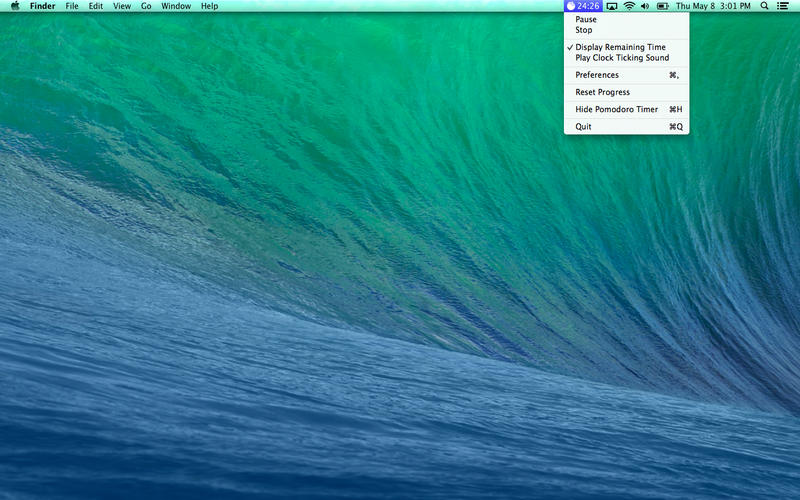Open Spotlight search magnifier icon
Viewport: 800px width, 500px height.
pyautogui.click(x=765, y=6)
